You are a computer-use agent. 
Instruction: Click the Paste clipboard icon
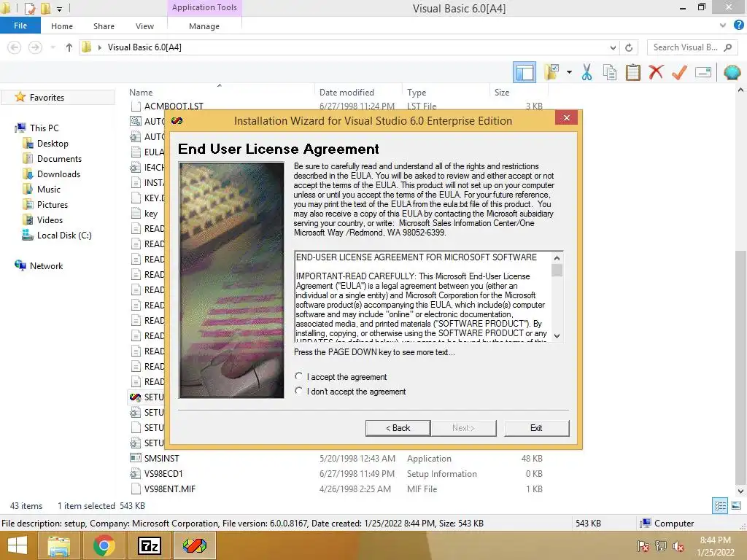[632, 72]
